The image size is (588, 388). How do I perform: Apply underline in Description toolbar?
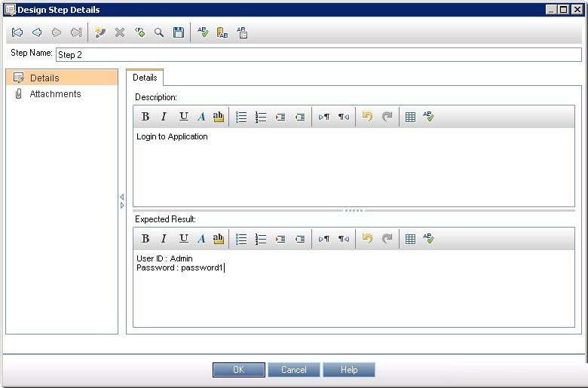pos(183,117)
